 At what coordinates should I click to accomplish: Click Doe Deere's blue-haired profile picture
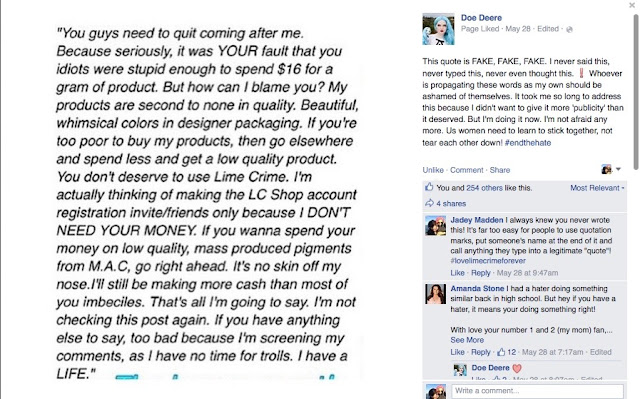pyautogui.click(x=438, y=29)
